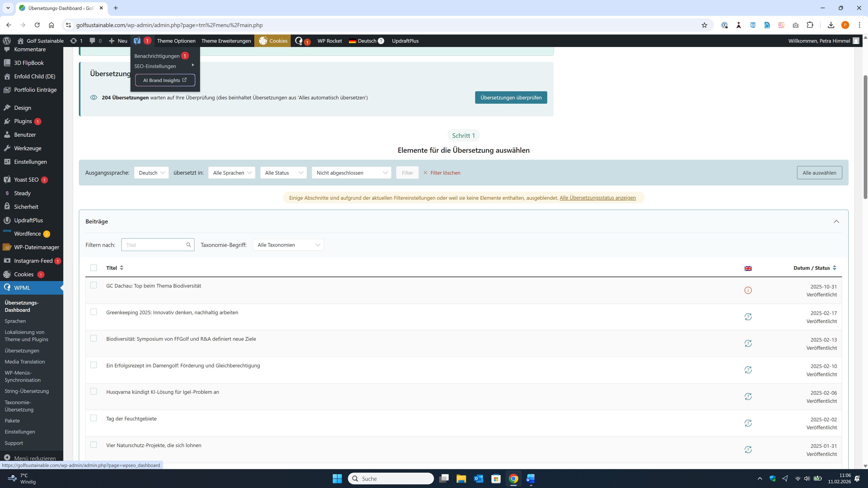The height and width of the screenshot is (488, 868).
Task: Expand the Alle Taxonomien dropdown
Action: (x=288, y=245)
